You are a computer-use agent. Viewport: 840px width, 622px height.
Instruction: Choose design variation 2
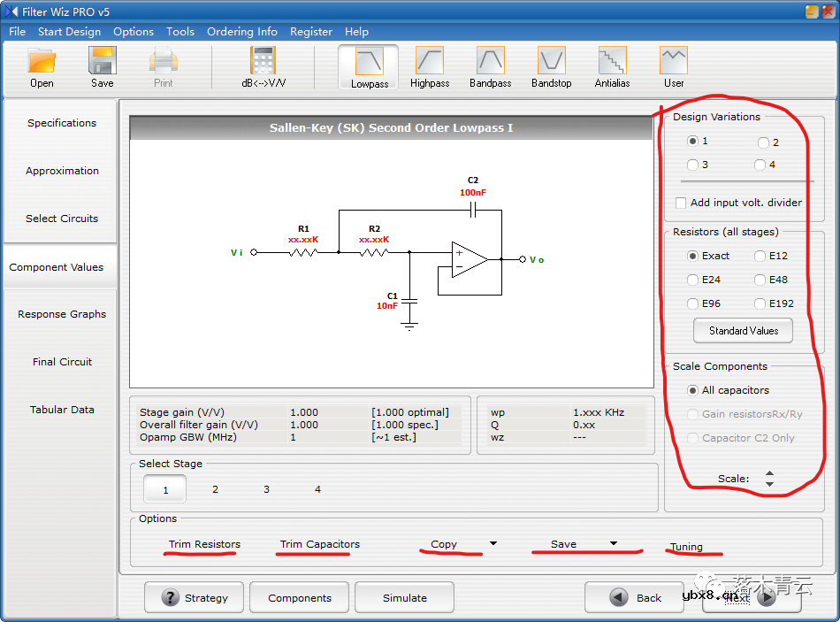coord(763,142)
